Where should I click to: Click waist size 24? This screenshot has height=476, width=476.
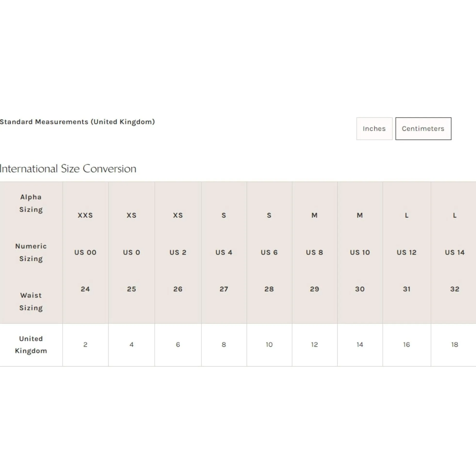85,289
